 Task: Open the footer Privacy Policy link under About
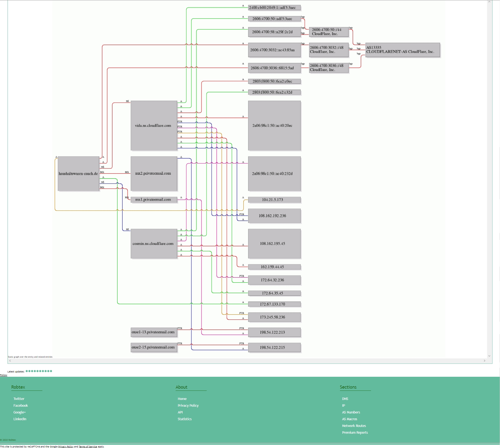(188, 405)
